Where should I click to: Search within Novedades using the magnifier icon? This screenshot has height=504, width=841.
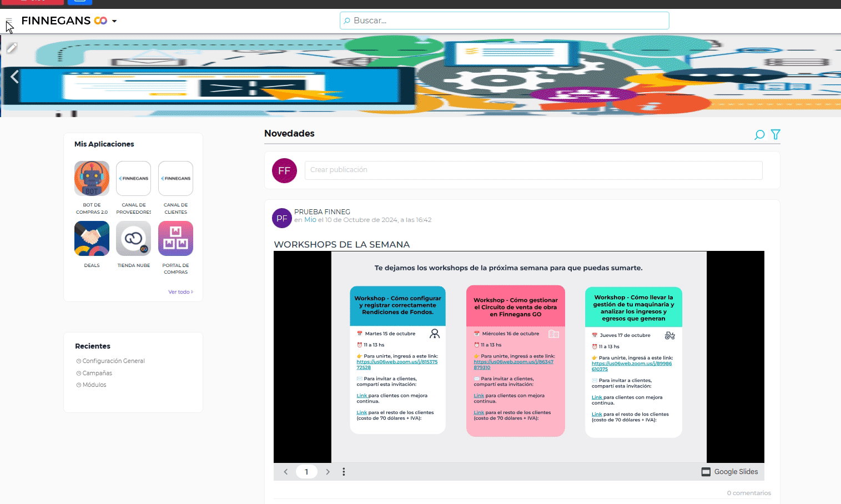[x=759, y=134]
